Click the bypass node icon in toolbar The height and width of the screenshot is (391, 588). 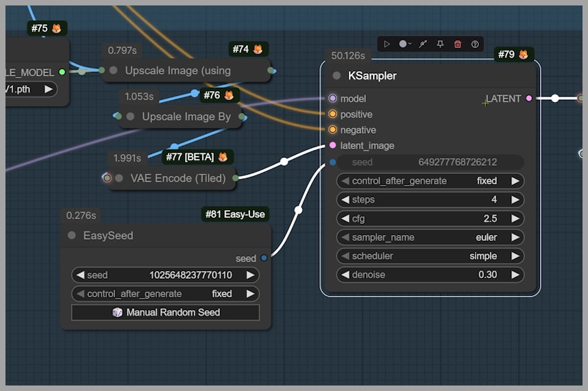pyautogui.click(x=423, y=44)
